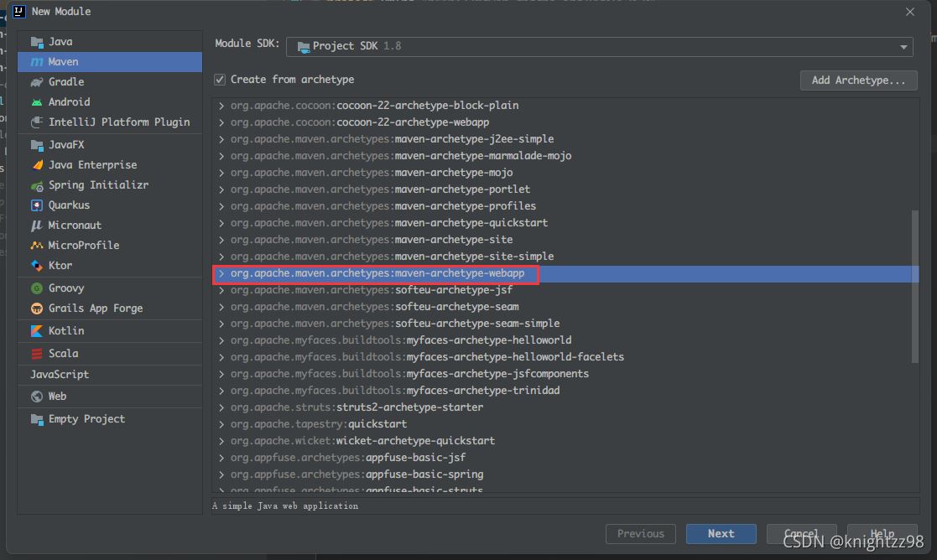The width and height of the screenshot is (937, 560).
Task: Choose the Gradle module type
Action: [x=110, y=82]
